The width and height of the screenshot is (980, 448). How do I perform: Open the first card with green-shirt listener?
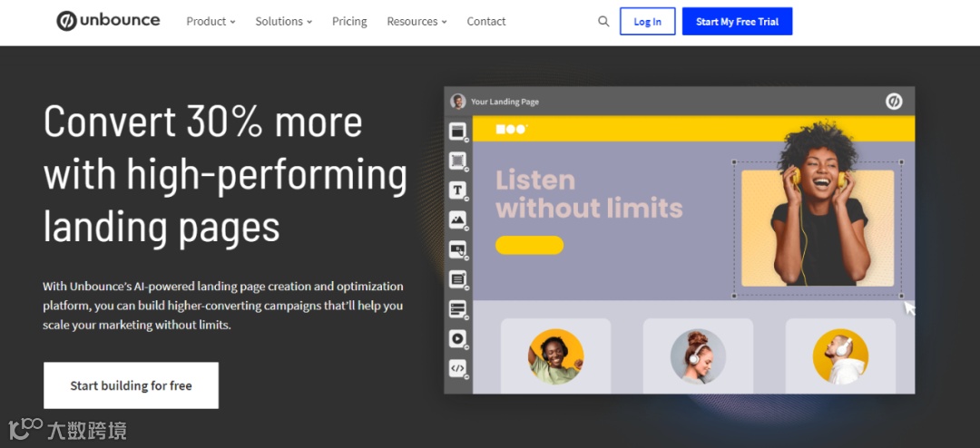[555, 355]
